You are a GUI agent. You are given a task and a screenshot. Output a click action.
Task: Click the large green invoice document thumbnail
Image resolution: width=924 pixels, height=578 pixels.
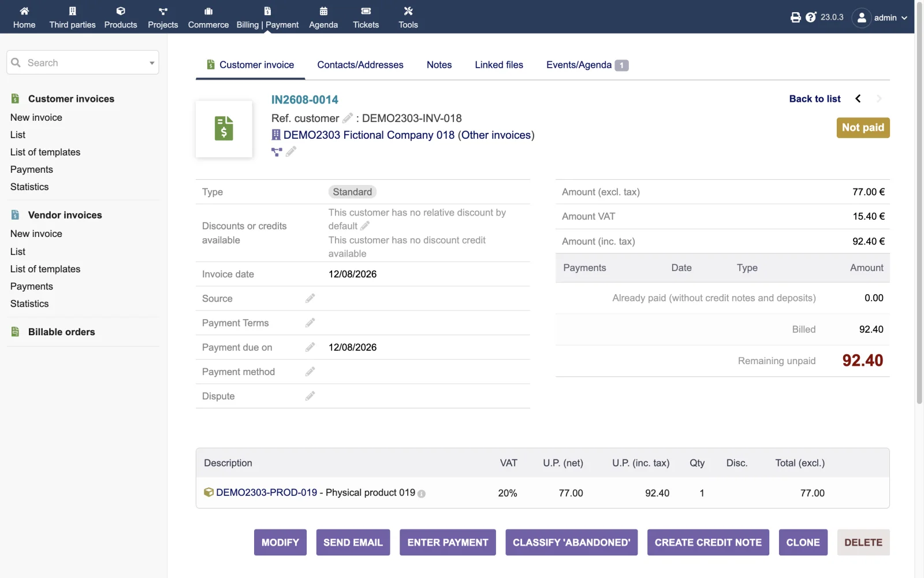click(x=224, y=129)
